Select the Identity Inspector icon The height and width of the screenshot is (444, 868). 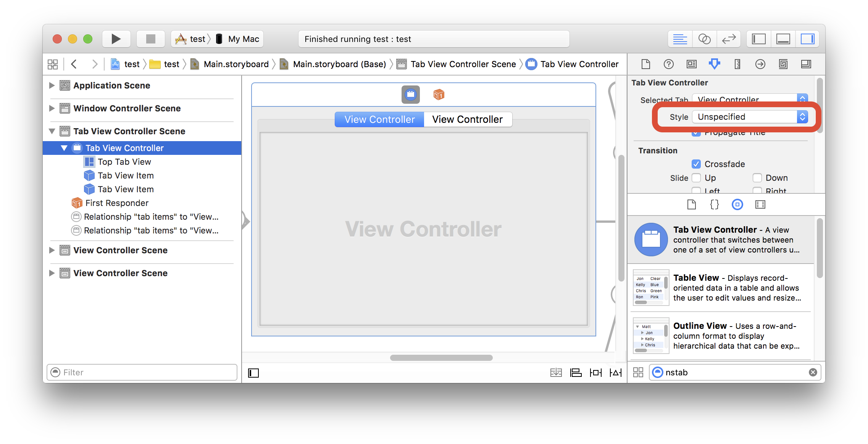click(691, 64)
